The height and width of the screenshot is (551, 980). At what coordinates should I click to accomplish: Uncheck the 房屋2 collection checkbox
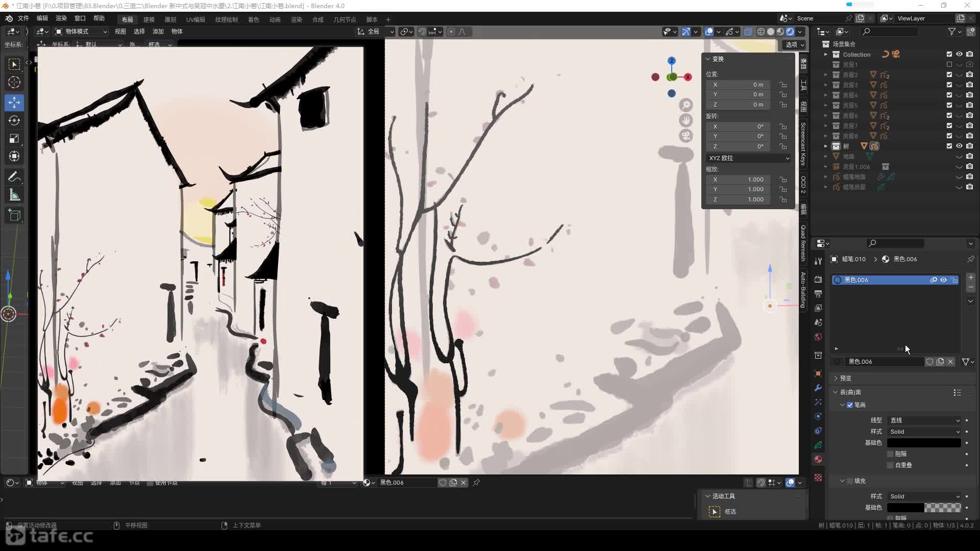click(949, 75)
